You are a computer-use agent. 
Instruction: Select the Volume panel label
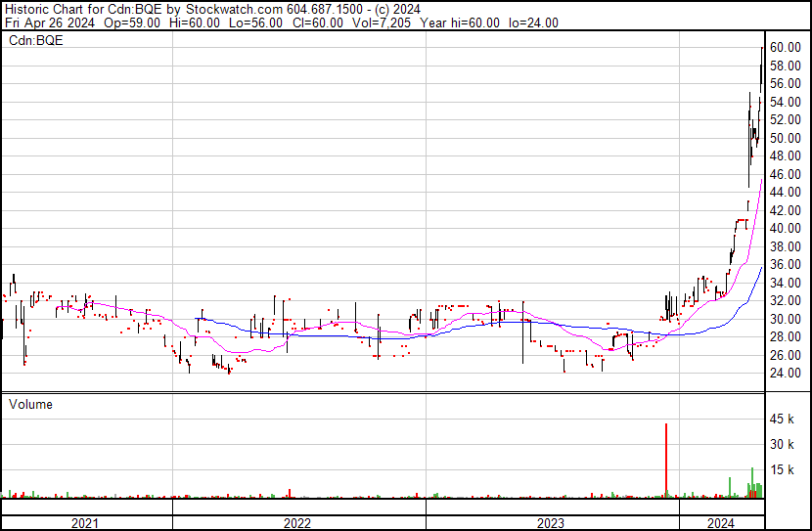point(31,404)
